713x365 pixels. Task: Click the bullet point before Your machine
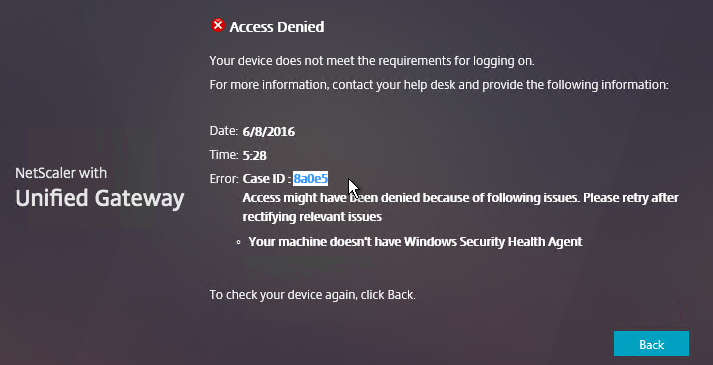click(239, 242)
